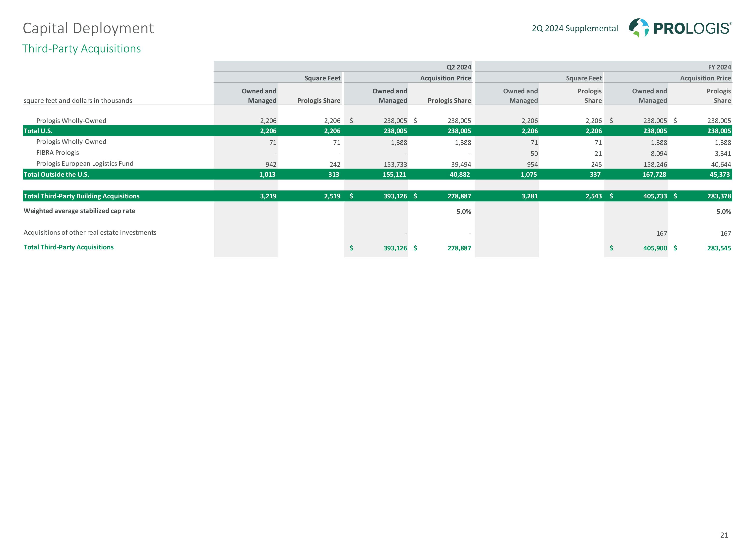This screenshot has height=560, width=747.
Task: Click the PROLOGIS wordmark text
Action: 692,28
